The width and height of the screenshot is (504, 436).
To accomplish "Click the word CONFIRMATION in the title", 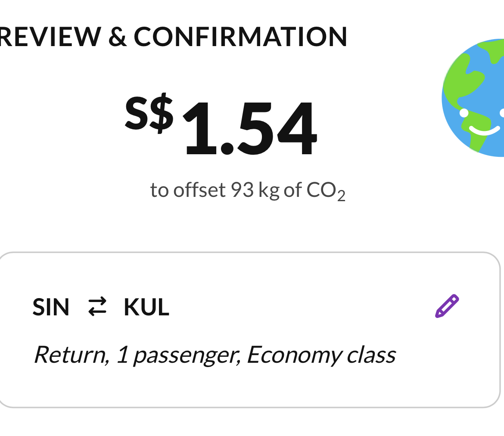I will click(240, 36).
